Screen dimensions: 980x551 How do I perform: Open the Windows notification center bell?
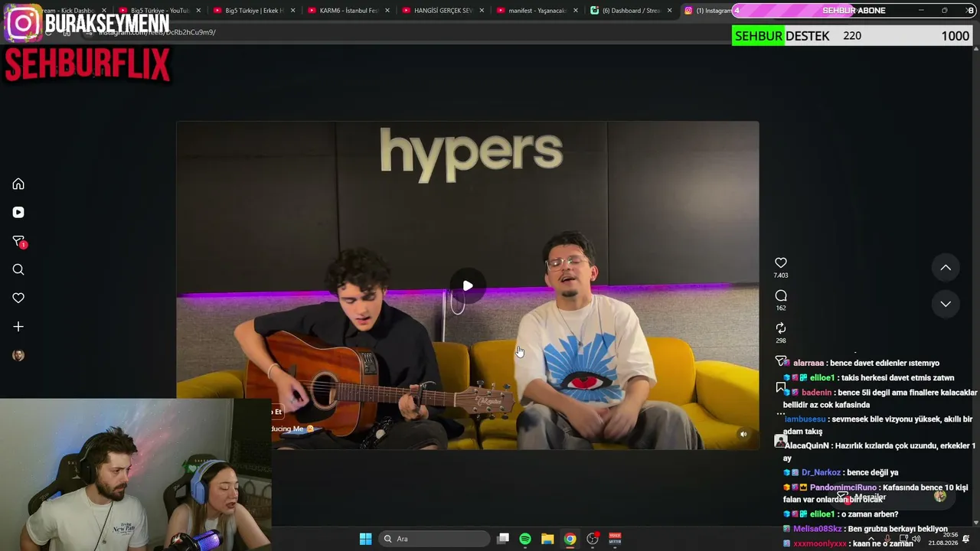pyautogui.click(x=966, y=539)
